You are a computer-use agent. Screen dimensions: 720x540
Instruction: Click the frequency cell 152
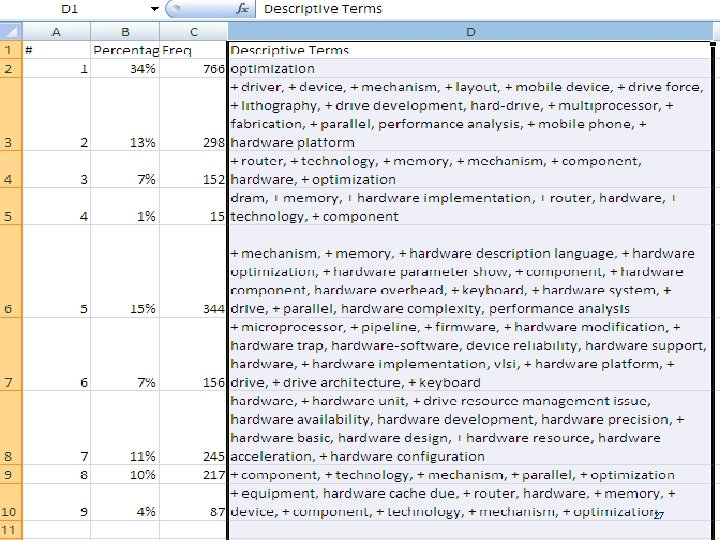point(194,169)
